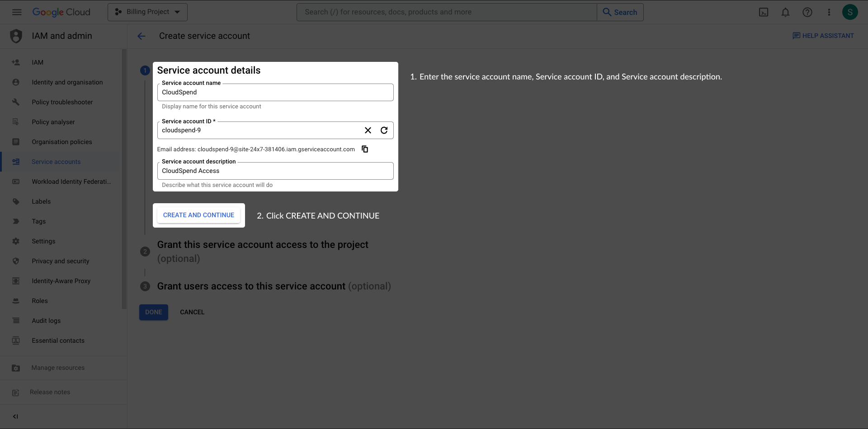868x429 pixels.
Task: Click CREATE AND CONTINUE
Action: [x=198, y=215]
